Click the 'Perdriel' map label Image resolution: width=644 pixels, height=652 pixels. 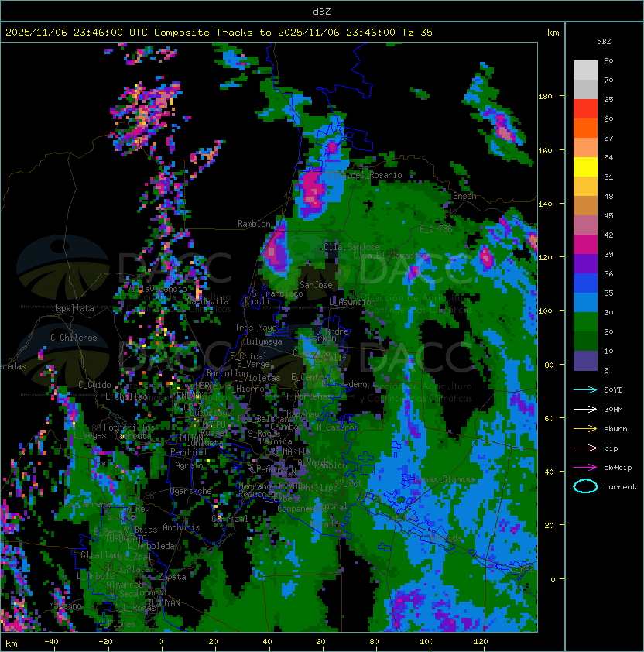(189, 452)
